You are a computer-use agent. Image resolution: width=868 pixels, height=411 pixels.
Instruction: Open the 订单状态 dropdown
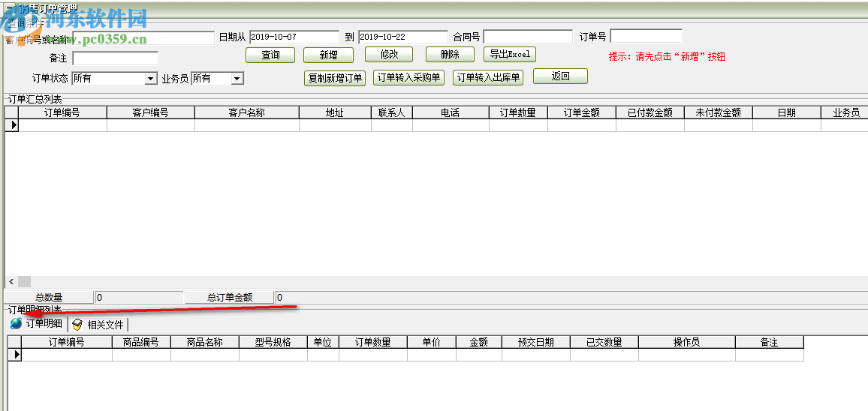(151, 79)
